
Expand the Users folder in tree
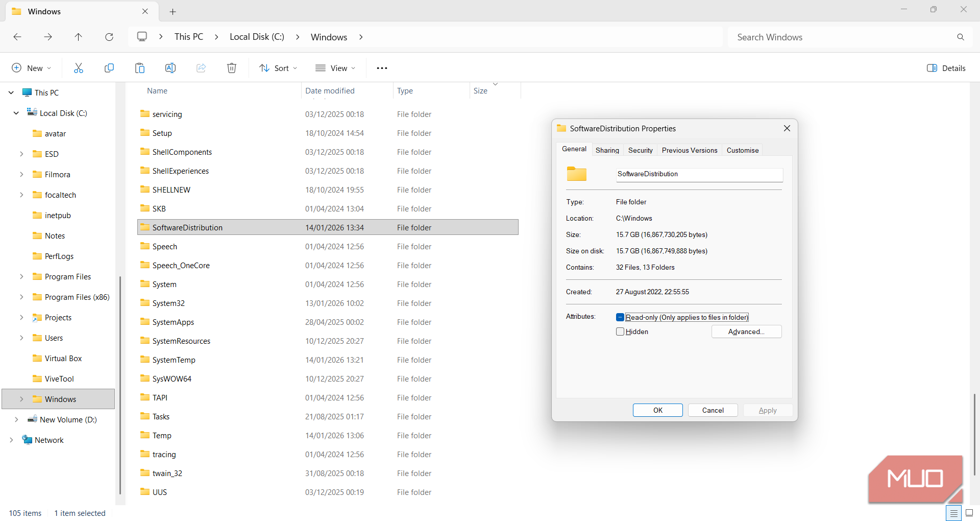pyautogui.click(x=21, y=338)
